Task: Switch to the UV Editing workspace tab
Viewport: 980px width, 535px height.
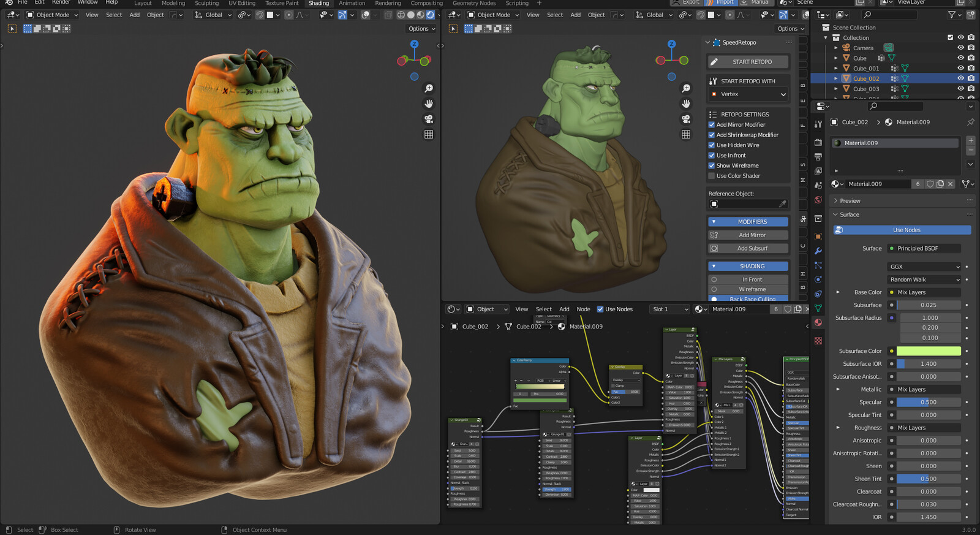Action: click(x=242, y=3)
